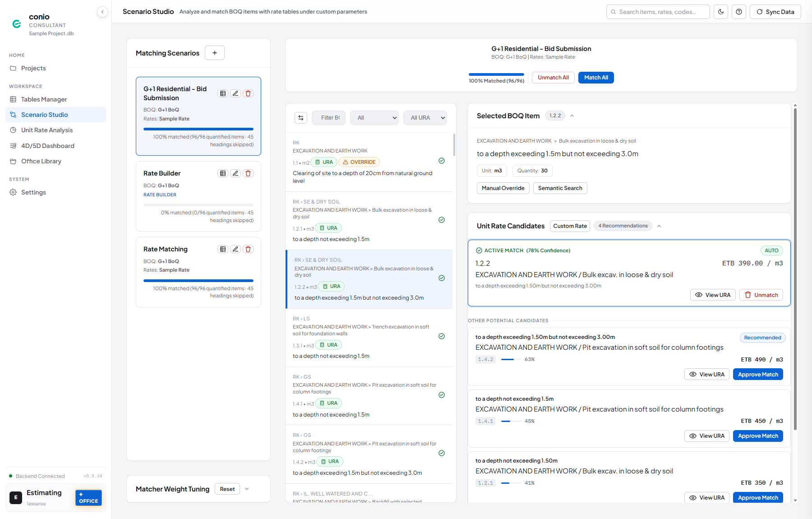Delete the G+1 Residential - Bid Submission scenario
The image size is (812, 519).
coord(248,93)
